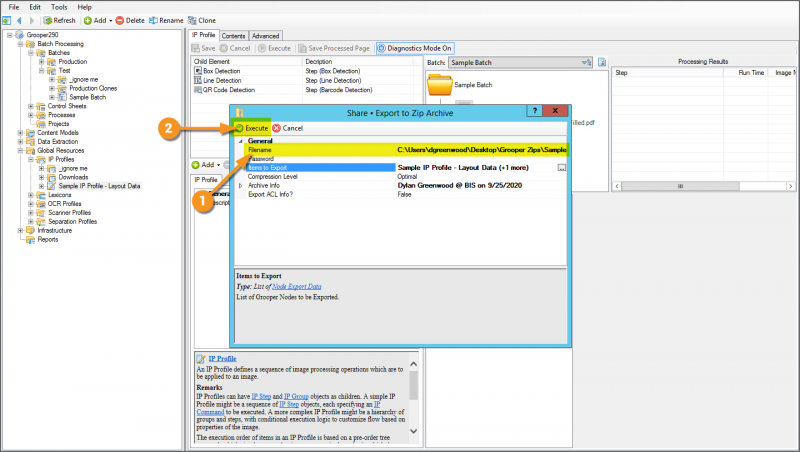The width and height of the screenshot is (800, 452).
Task: Open the Node Export Data help link
Action: pyautogui.click(x=296, y=286)
